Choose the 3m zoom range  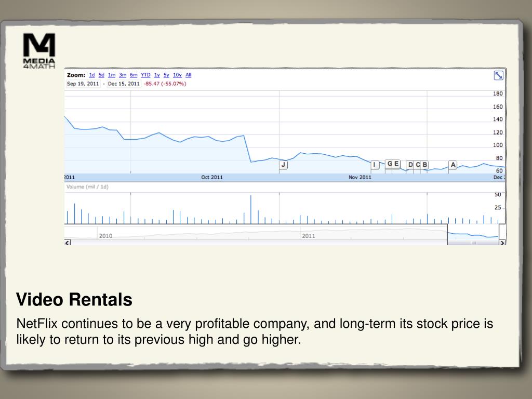pos(123,75)
